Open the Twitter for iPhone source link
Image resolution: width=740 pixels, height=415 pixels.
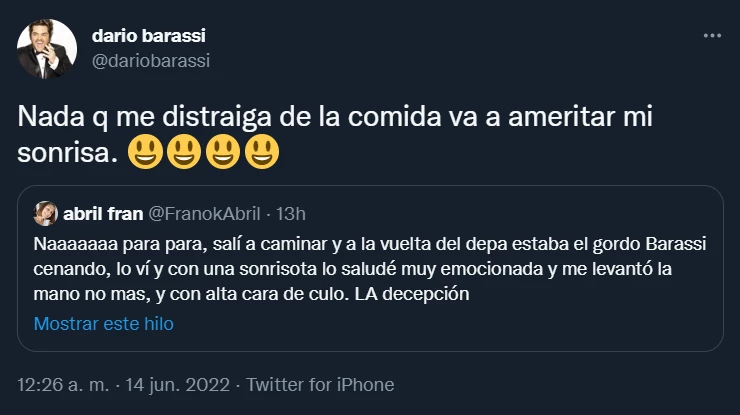[x=320, y=385]
